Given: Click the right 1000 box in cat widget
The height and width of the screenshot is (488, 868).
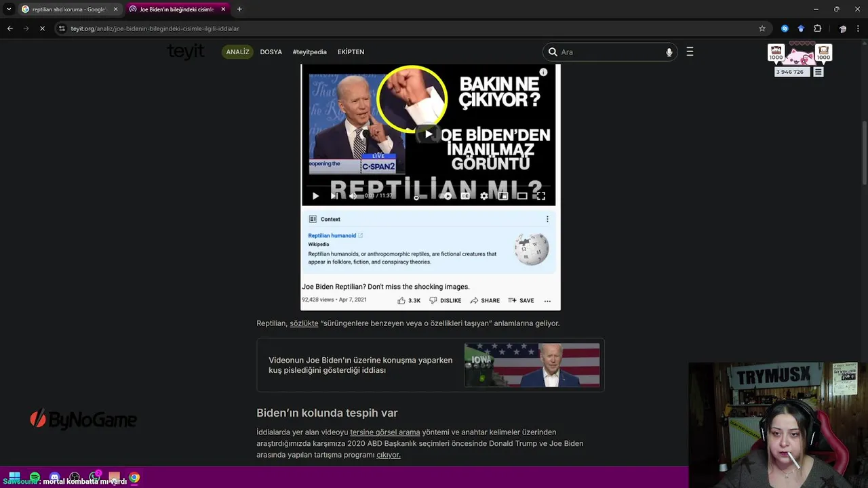Looking at the screenshot, I should tap(823, 53).
